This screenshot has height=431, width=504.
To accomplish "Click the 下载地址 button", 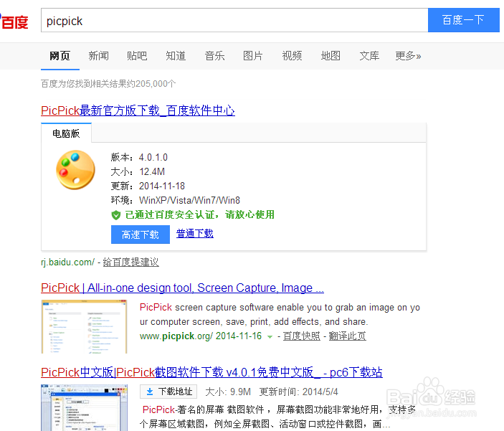I will [x=168, y=392].
